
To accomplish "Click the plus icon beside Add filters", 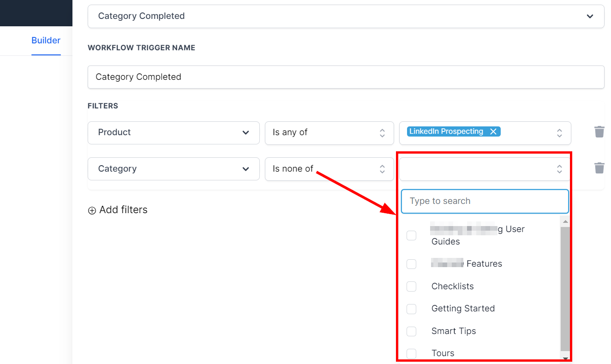I will click(92, 210).
